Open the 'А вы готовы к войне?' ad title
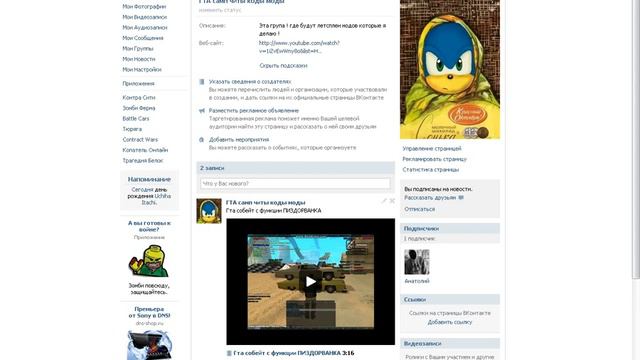 (149, 226)
